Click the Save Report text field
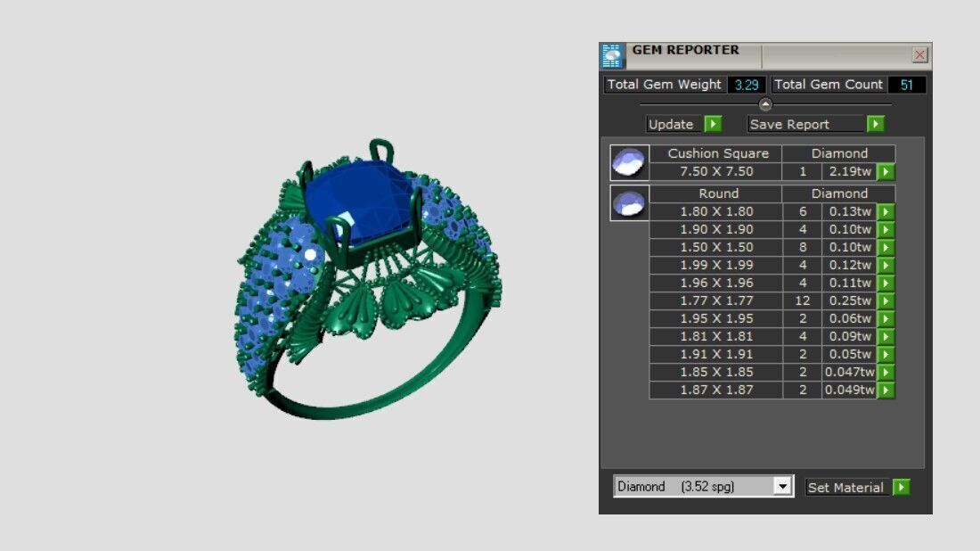980x551 pixels. 807,125
